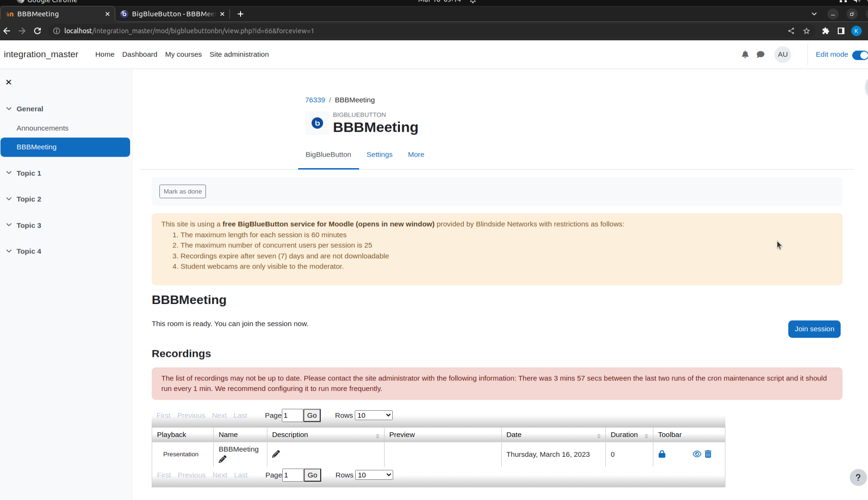The image size is (868, 500).
Task: Open Chrome side panel icon
Action: (x=841, y=31)
